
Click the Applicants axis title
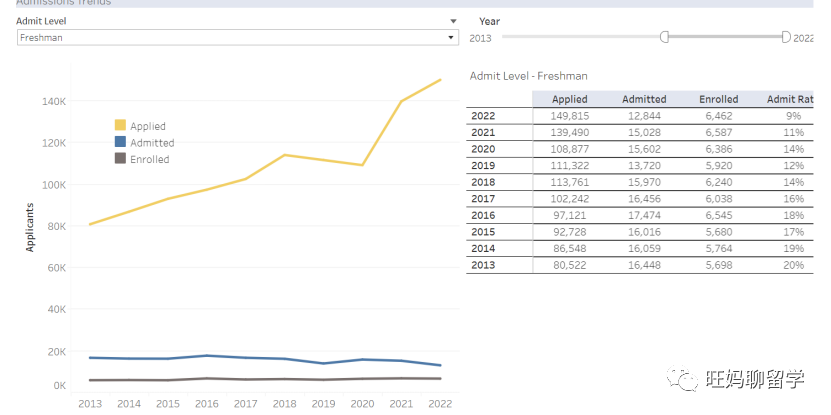pos(30,227)
